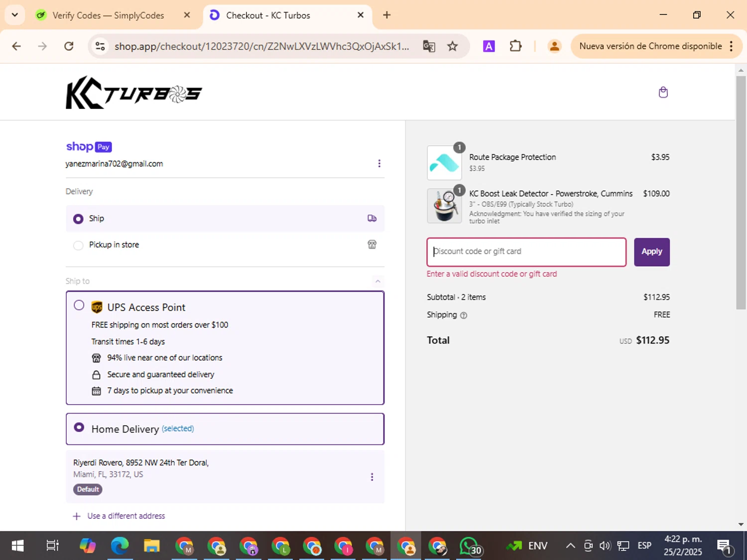View site information icon in address bar
Viewport: 747px width, 560px height.
coord(100,46)
